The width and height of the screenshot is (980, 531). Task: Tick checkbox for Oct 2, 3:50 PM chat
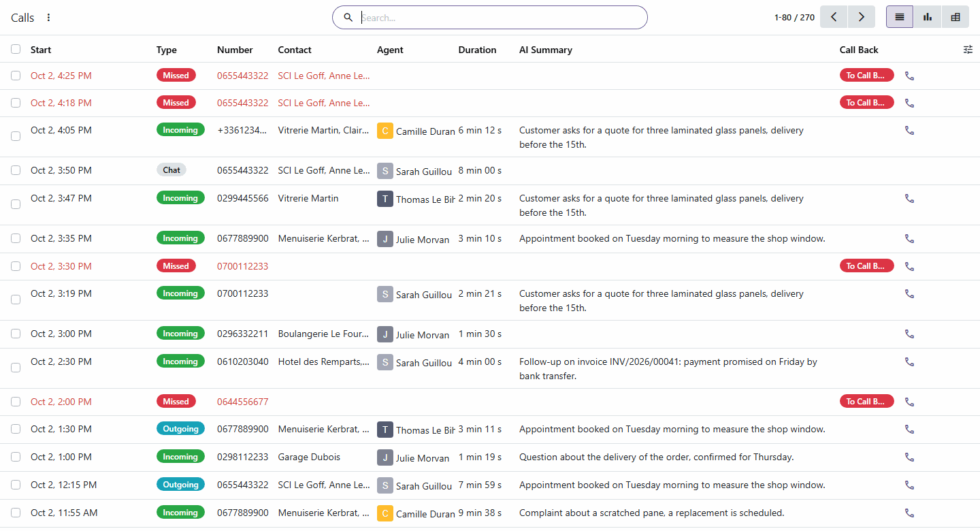point(16,170)
